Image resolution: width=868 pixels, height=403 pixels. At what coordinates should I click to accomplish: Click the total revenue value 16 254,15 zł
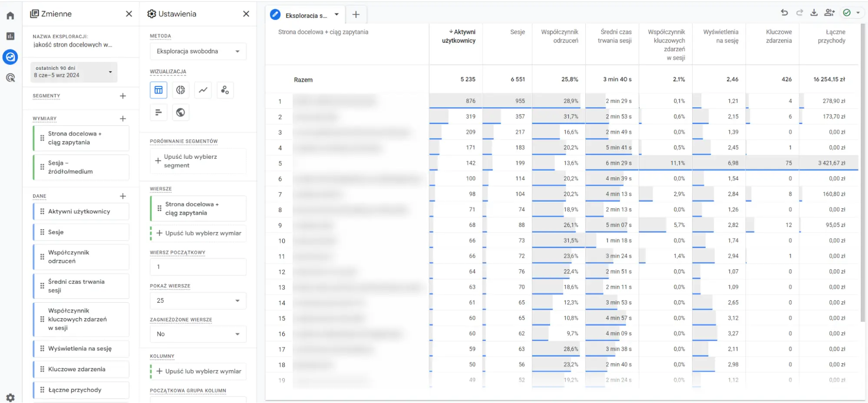click(x=829, y=79)
